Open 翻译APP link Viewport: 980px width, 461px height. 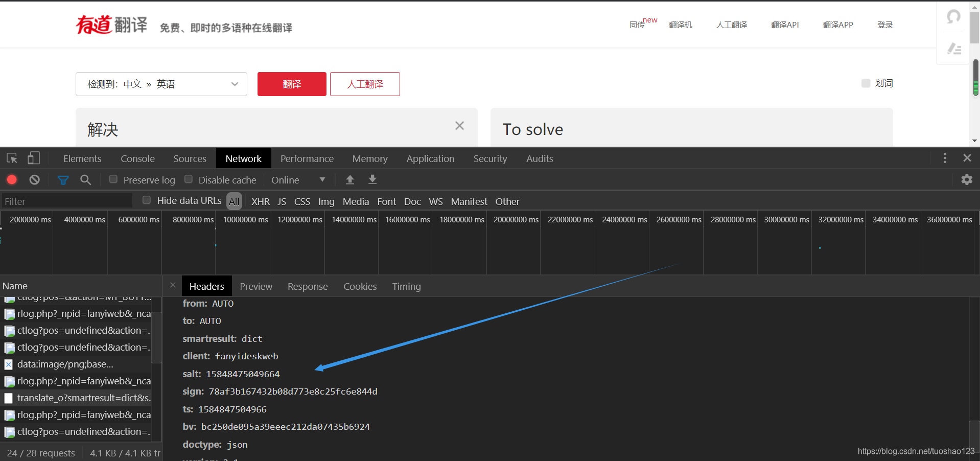(838, 25)
